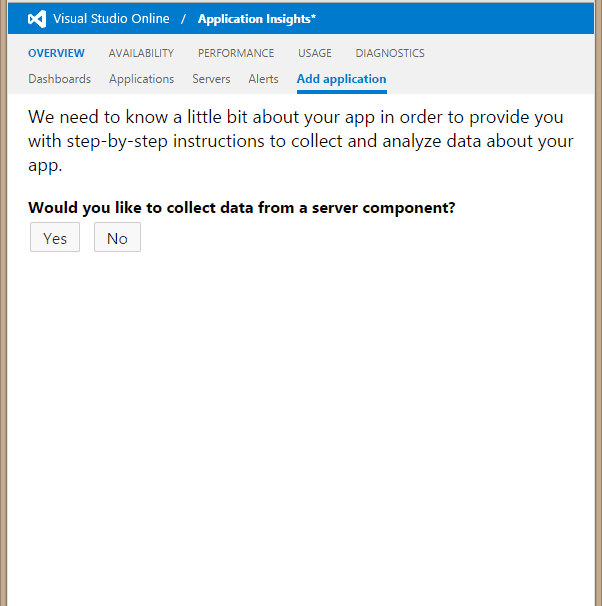602x606 pixels.
Task: Open the Dashboards sub-menu item
Action: [x=59, y=79]
